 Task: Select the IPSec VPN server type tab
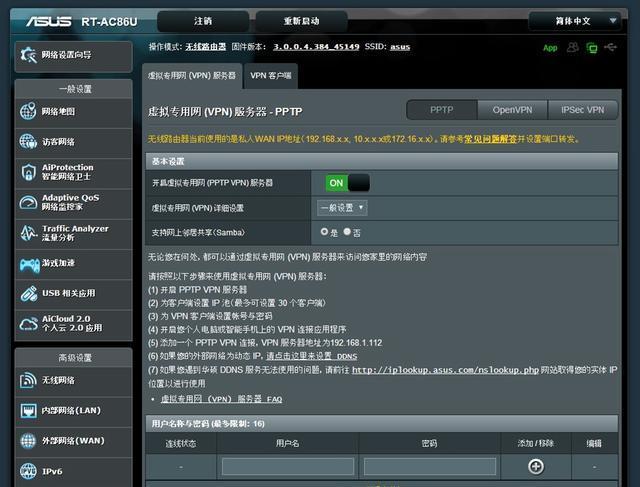pos(582,110)
